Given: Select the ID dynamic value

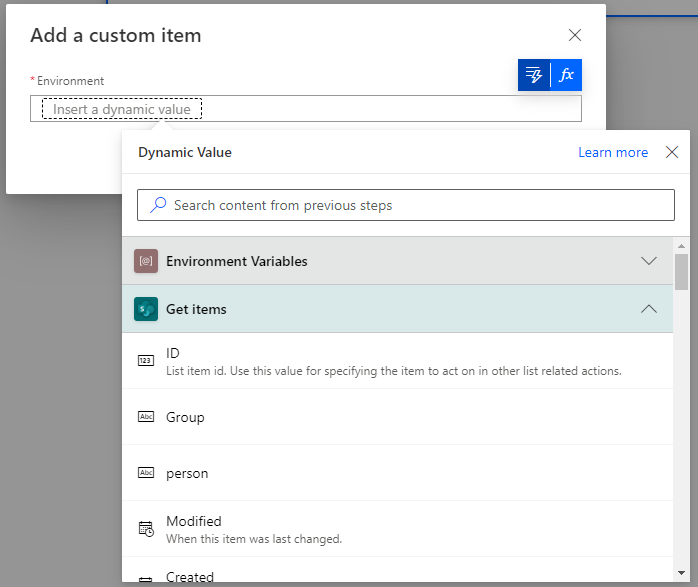Looking at the screenshot, I should (x=397, y=361).
